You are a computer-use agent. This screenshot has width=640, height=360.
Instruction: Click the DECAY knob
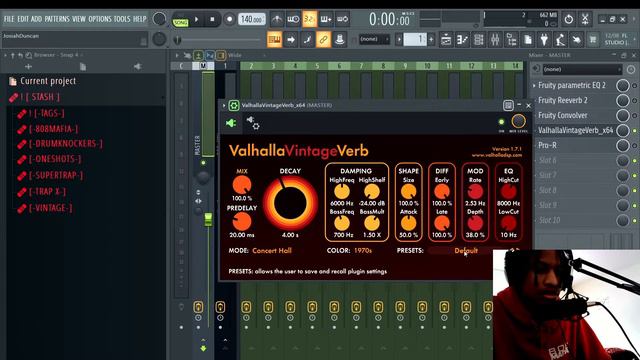click(x=290, y=203)
